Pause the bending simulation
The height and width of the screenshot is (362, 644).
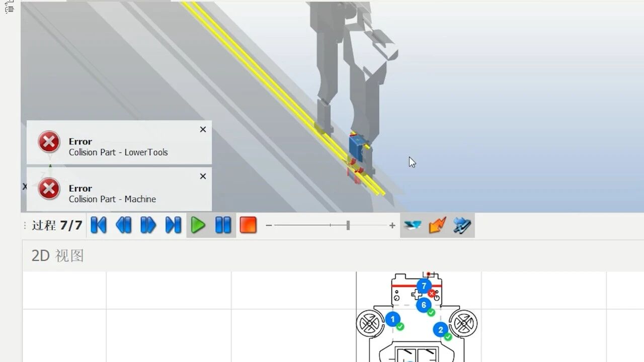[223, 225]
